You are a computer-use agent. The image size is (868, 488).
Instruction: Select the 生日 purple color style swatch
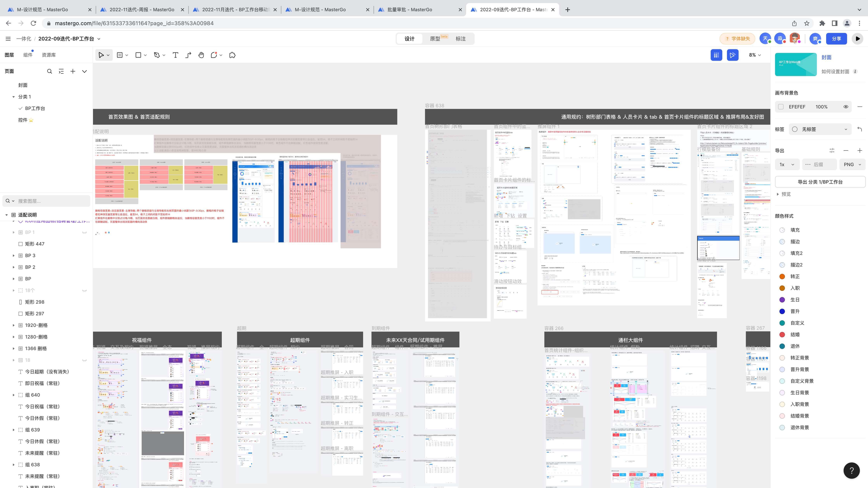782,300
